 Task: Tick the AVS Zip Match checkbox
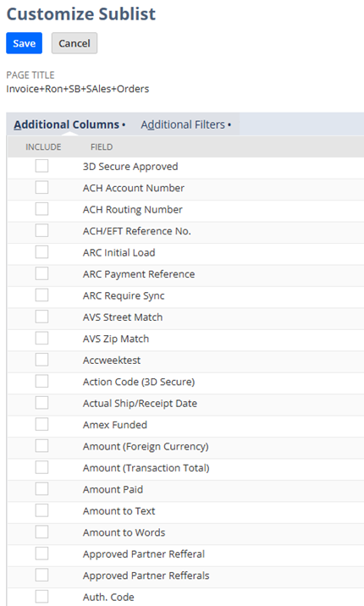click(x=41, y=339)
